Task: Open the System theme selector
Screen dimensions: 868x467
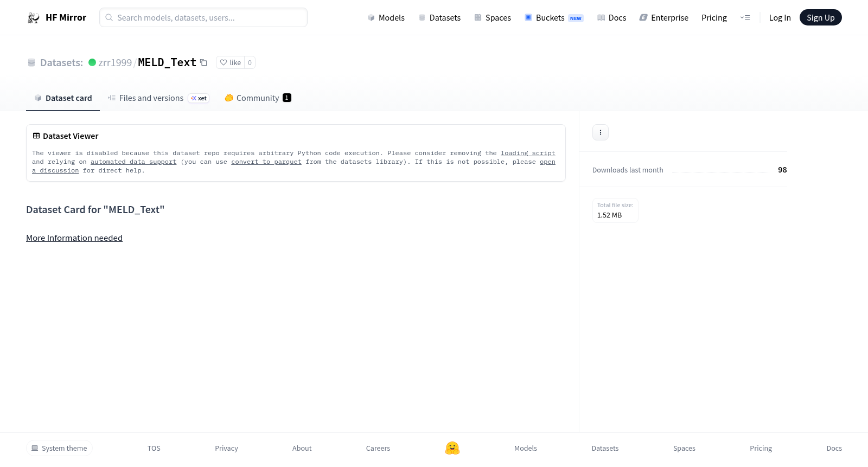Action: (x=59, y=448)
